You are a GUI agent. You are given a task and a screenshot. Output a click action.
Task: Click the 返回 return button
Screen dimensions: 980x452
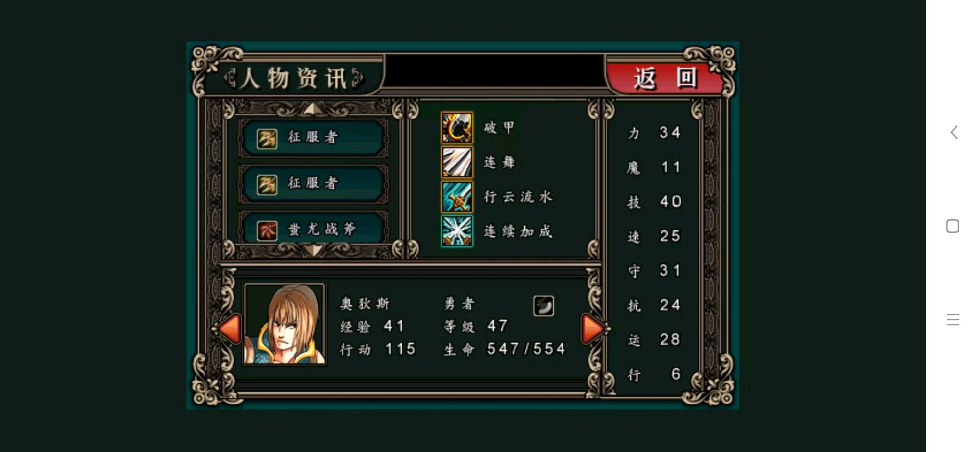[x=664, y=77]
